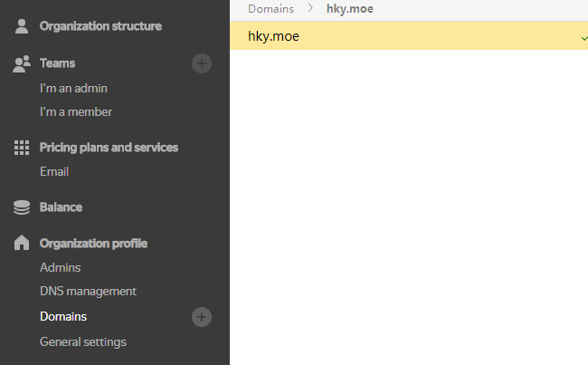Click Domains in the breadcrumb

pyautogui.click(x=270, y=8)
